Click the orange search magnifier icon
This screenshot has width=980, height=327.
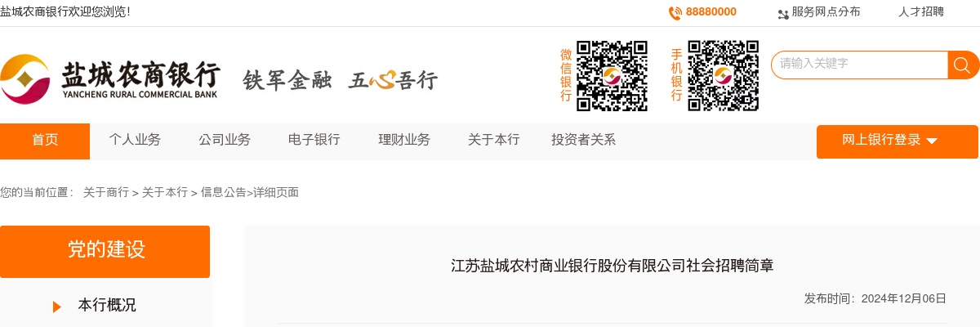(963, 65)
